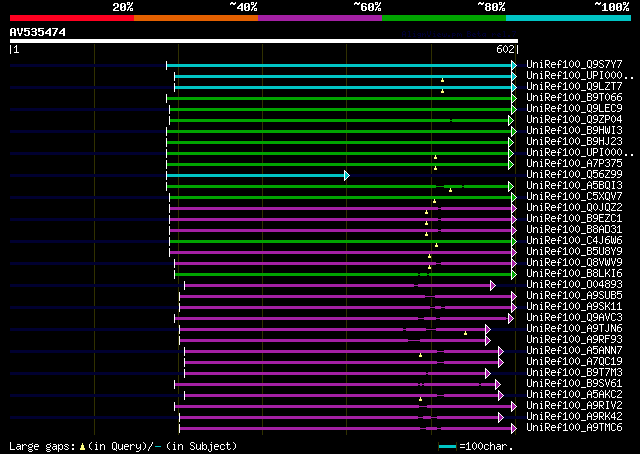Select the UniRef100_A7P375 label
Screen dimensions: 640x454
(574, 164)
